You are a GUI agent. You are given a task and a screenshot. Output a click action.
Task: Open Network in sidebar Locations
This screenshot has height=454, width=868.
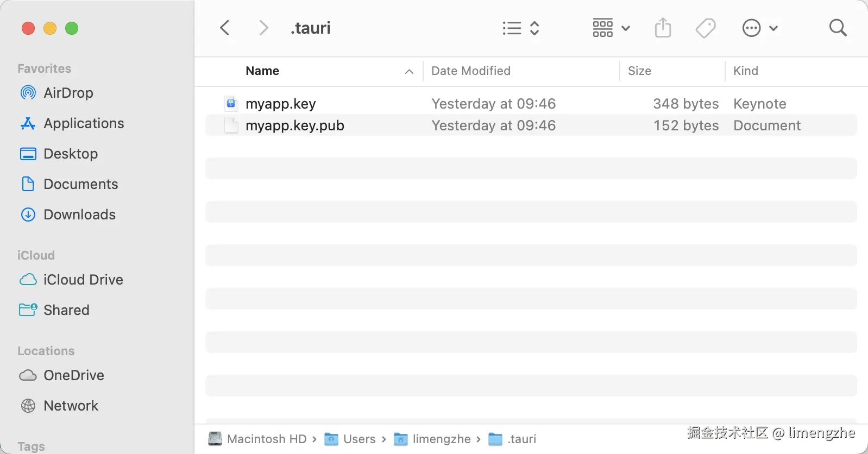(71, 406)
